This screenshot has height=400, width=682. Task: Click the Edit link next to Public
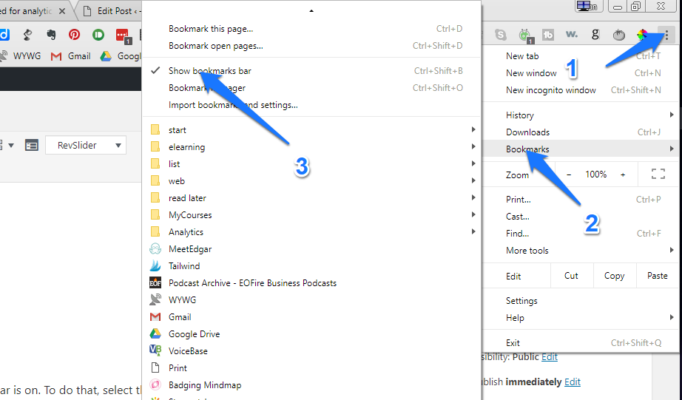pos(550,357)
